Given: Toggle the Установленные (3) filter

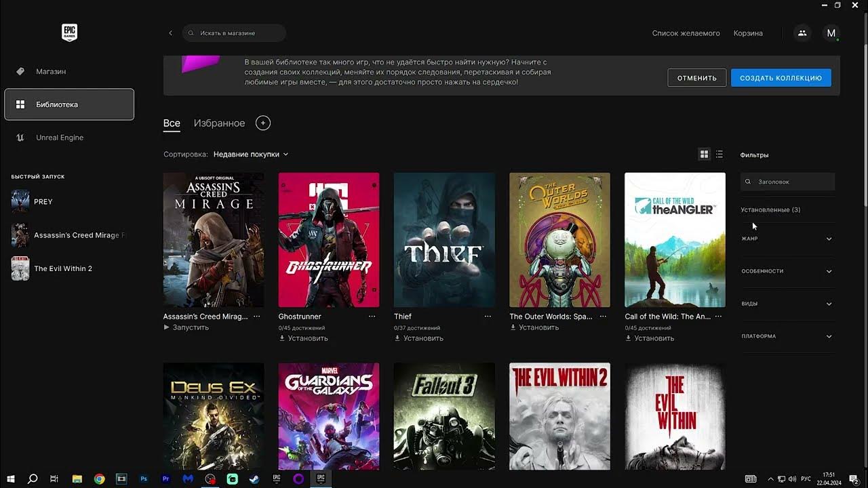Looking at the screenshot, I should coord(770,209).
